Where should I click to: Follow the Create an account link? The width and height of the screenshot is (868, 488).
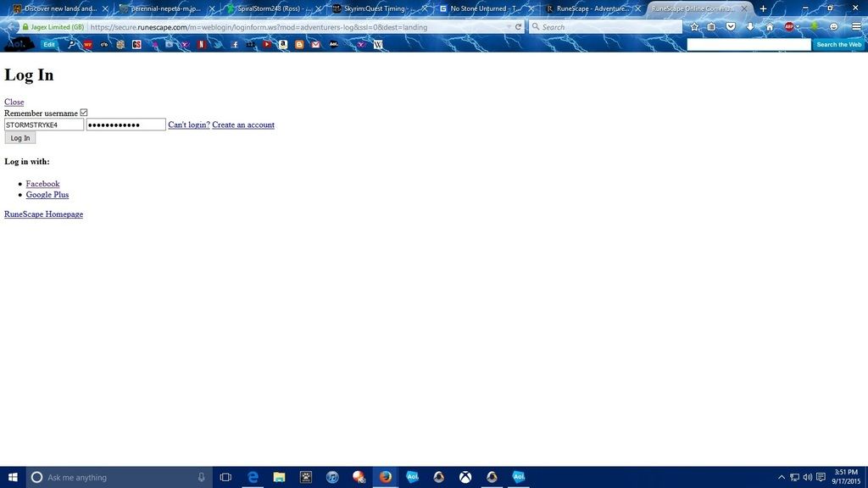pyautogui.click(x=243, y=125)
